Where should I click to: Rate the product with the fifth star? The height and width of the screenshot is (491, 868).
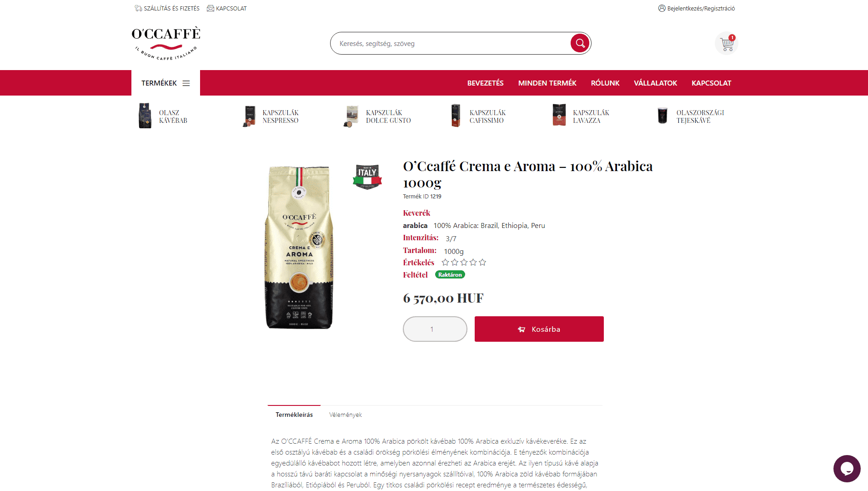click(482, 263)
